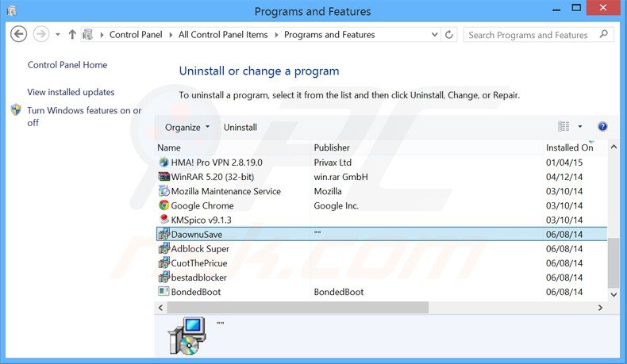The height and width of the screenshot is (364, 627).
Task: Open Control Panel Home
Action: 67,65
